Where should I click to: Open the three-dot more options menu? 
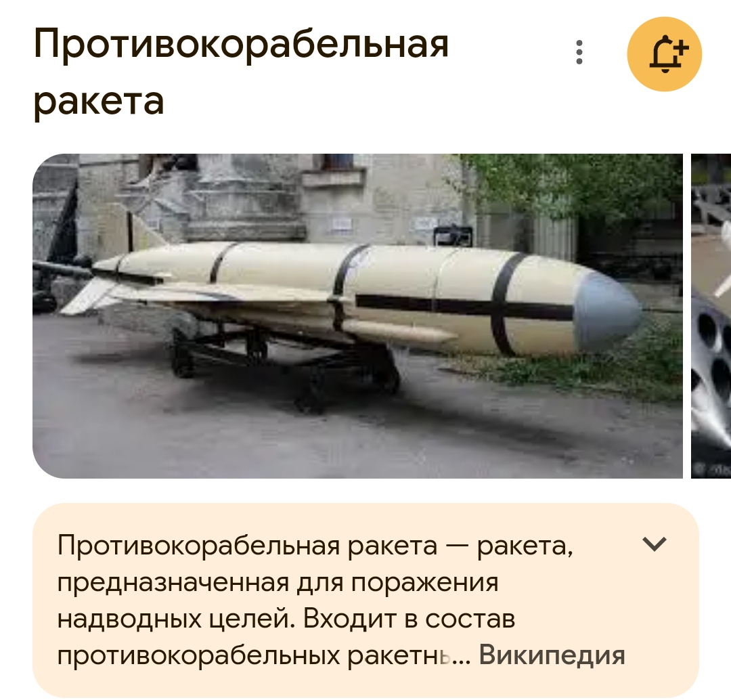[579, 52]
